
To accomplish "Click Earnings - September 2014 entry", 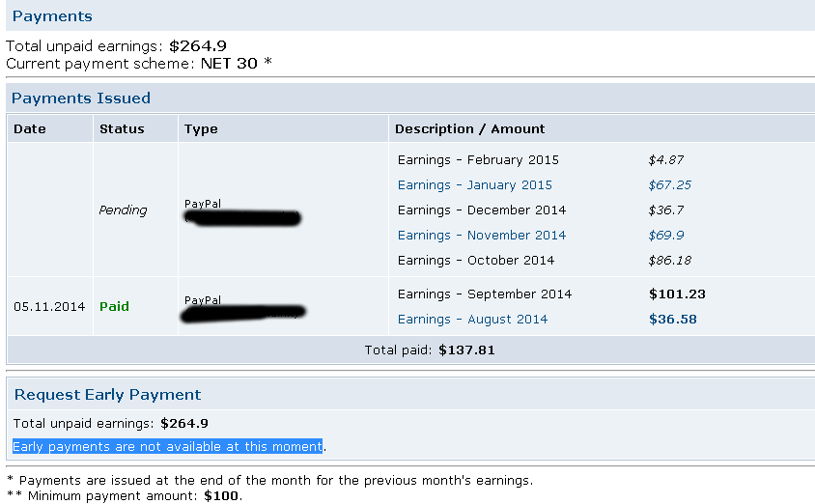I will 484,294.
